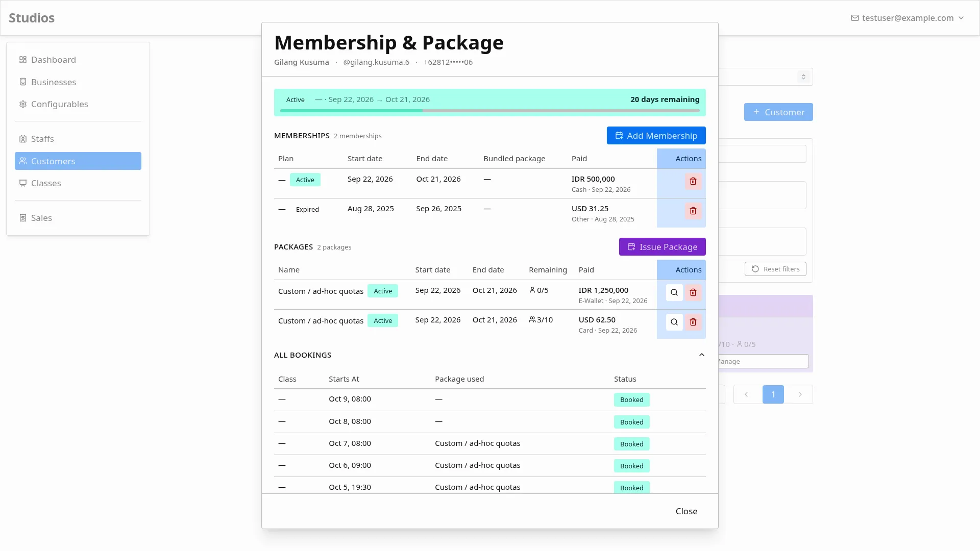Click Issue Package button
Screen dimensions: 980x551
point(662,247)
